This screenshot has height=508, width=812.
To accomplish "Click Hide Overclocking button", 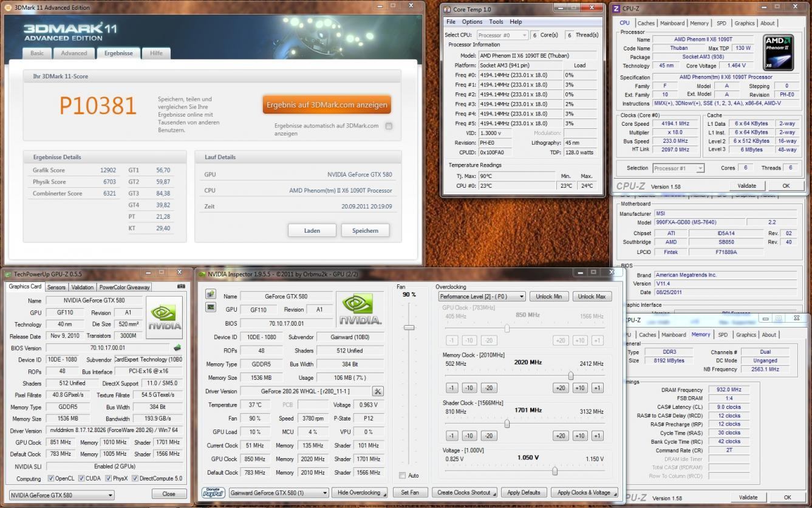I will pyautogui.click(x=360, y=493).
